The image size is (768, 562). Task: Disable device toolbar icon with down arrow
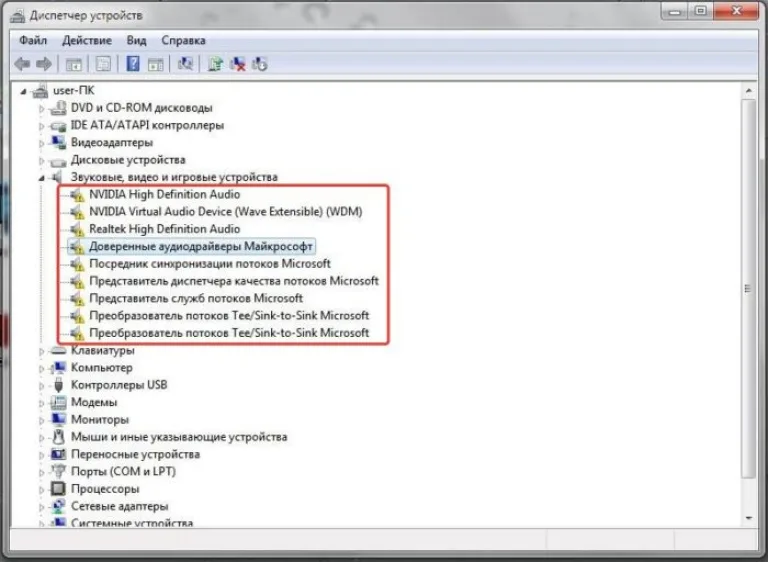[260, 64]
